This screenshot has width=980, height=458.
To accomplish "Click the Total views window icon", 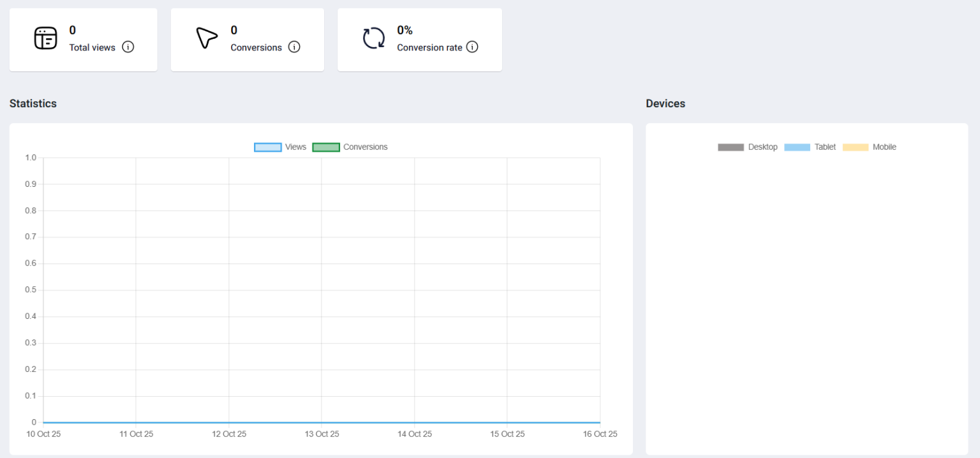I will pyautogui.click(x=45, y=38).
